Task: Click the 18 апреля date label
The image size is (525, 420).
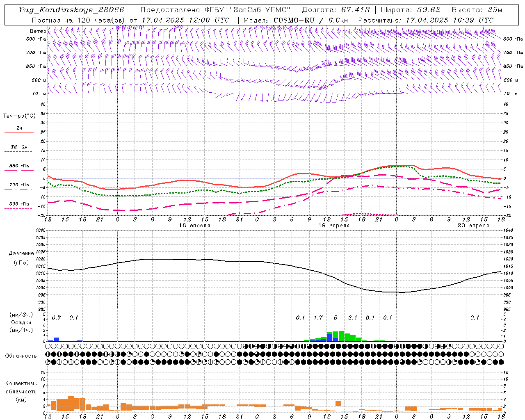Action: pyautogui.click(x=194, y=226)
